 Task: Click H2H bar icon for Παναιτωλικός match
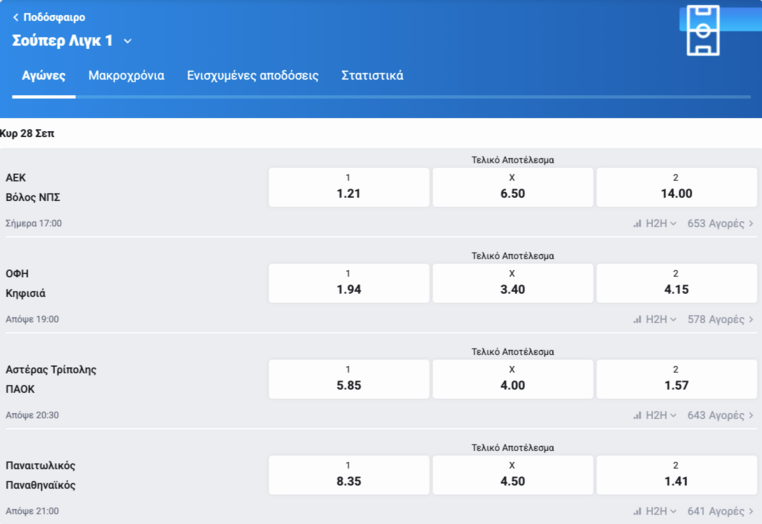click(x=637, y=511)
